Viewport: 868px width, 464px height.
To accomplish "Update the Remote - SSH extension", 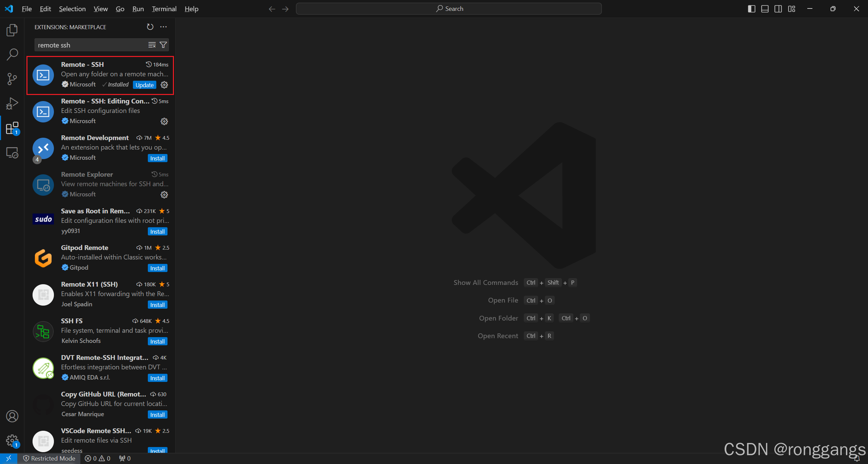I will click(144, 85).
